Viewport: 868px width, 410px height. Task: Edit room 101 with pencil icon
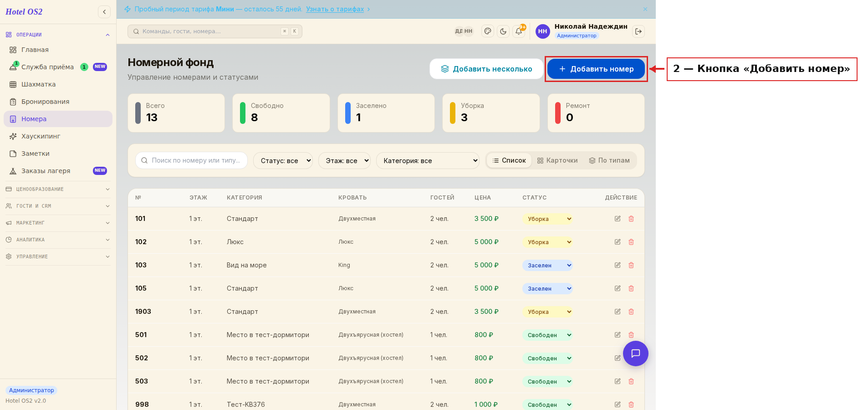(x=618, y=219)
